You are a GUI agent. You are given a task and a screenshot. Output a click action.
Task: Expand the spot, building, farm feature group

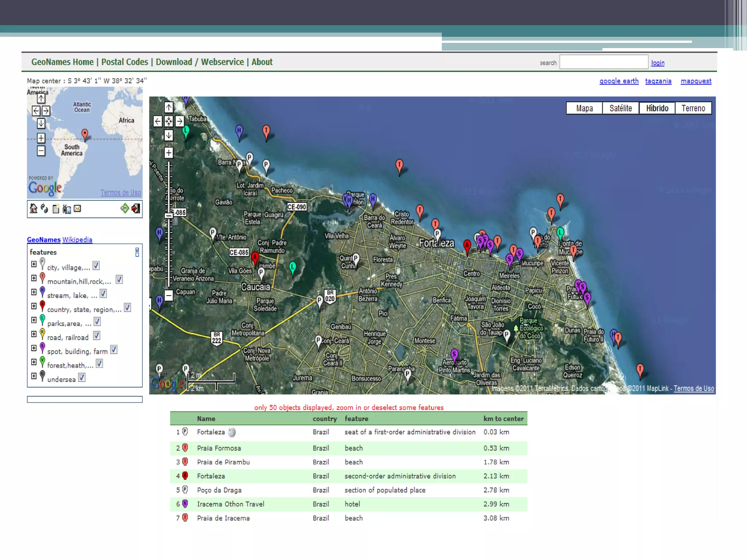coord(34,348)
